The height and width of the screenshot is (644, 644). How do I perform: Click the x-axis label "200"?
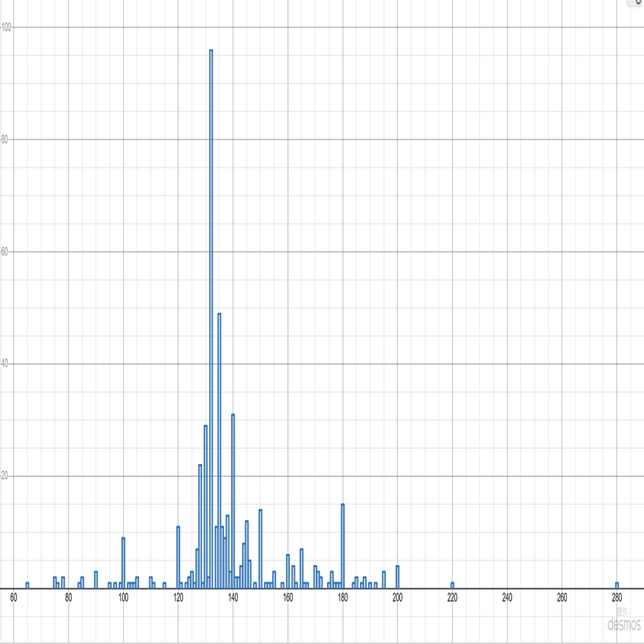click(x=397, y=598)
